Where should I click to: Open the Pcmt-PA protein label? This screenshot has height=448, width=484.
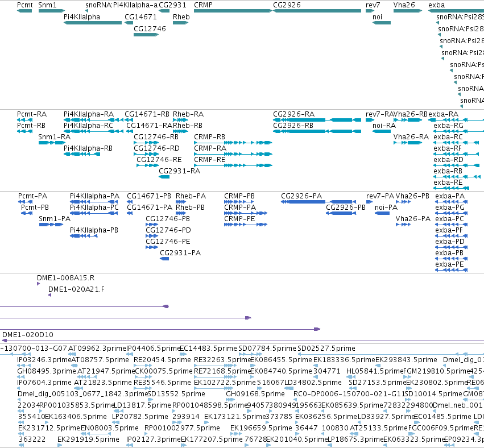click(33, 196)
